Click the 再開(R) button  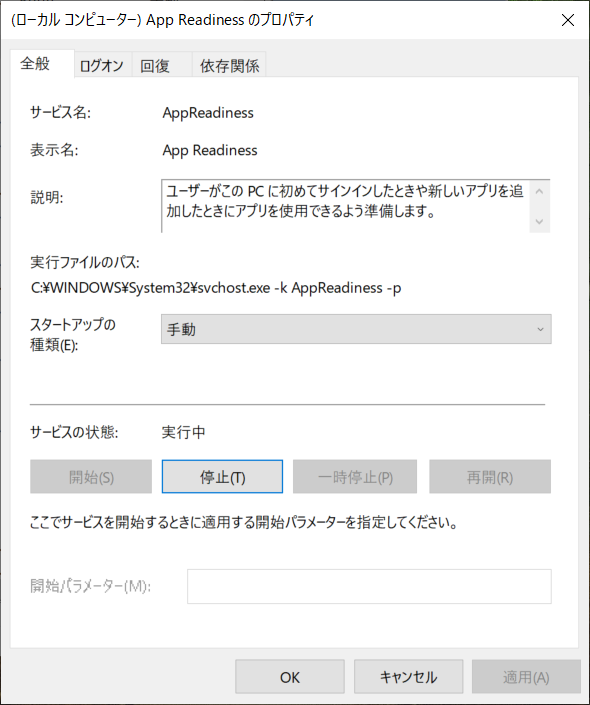tap(490, 477)
